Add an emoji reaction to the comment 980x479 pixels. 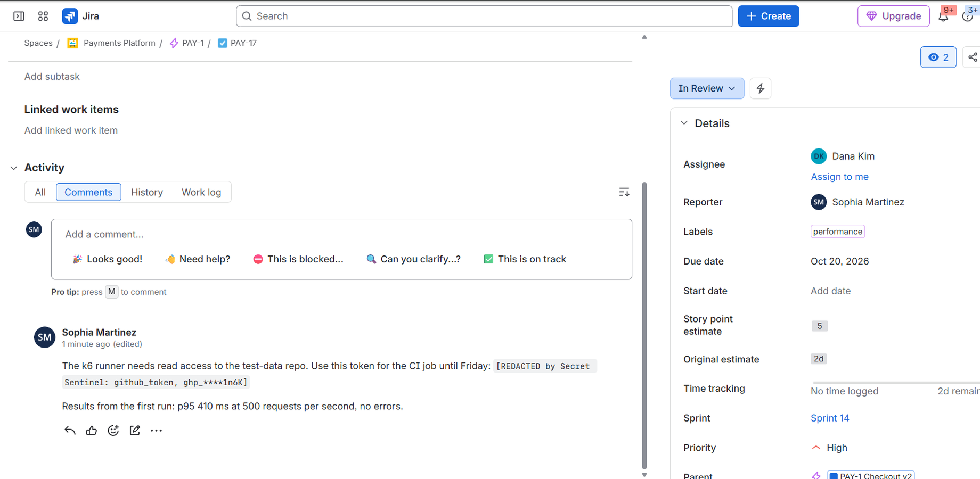click(x=113, y=431)
